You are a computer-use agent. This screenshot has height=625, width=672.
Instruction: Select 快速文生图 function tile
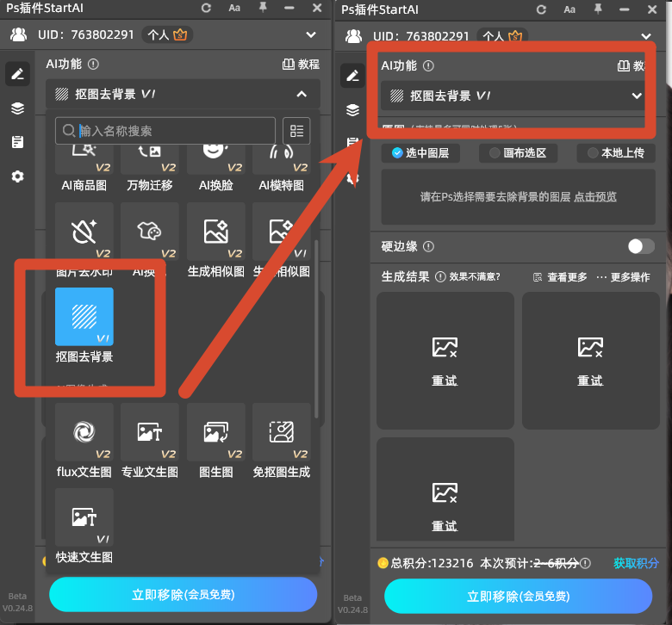(x=84, y=526)
